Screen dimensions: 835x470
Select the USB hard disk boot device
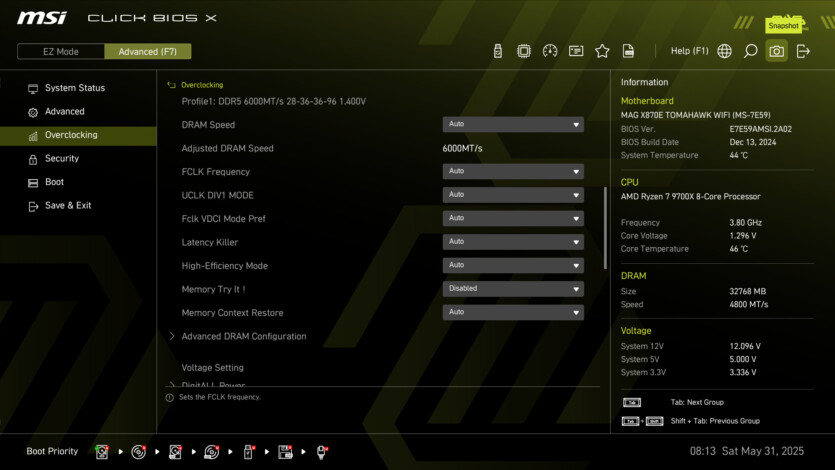coord(175,452)
